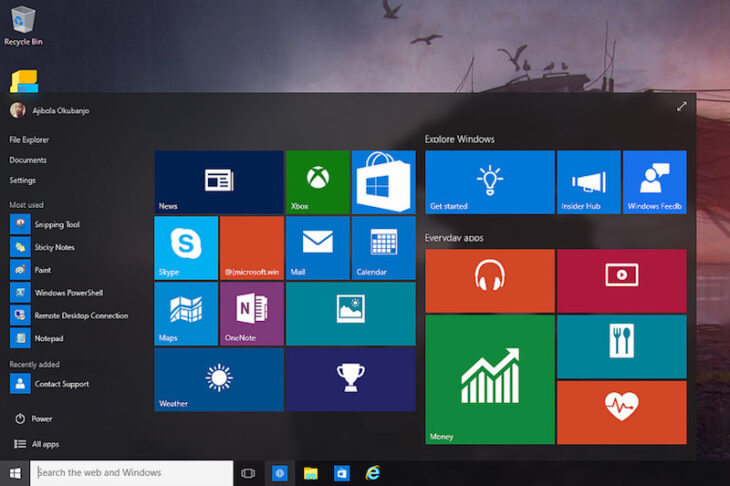Open the Xbox tile
Viewport: 730px width, 486px height.
317,182
